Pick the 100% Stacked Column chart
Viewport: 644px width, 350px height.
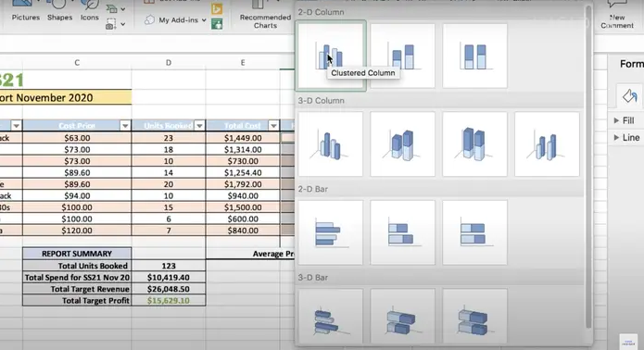474,56
